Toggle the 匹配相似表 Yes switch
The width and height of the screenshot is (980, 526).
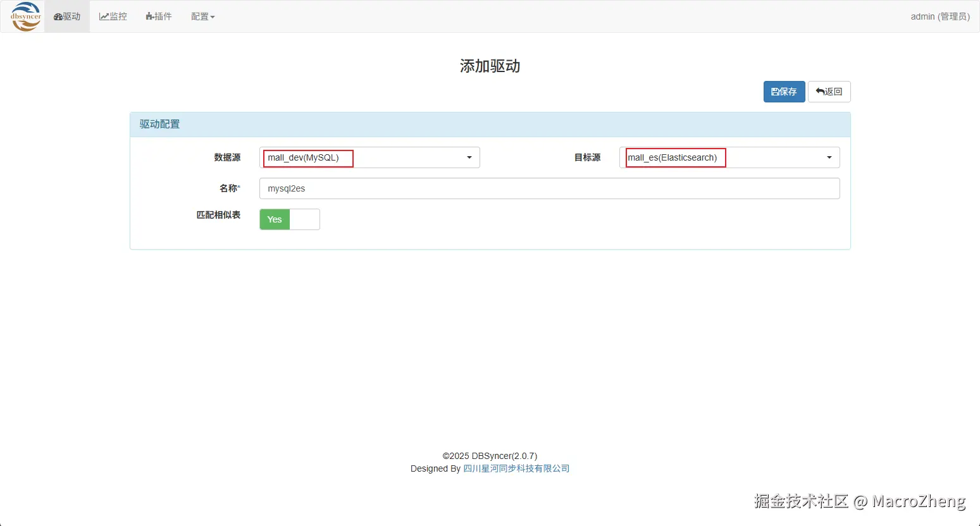click(x=290, y=219)
